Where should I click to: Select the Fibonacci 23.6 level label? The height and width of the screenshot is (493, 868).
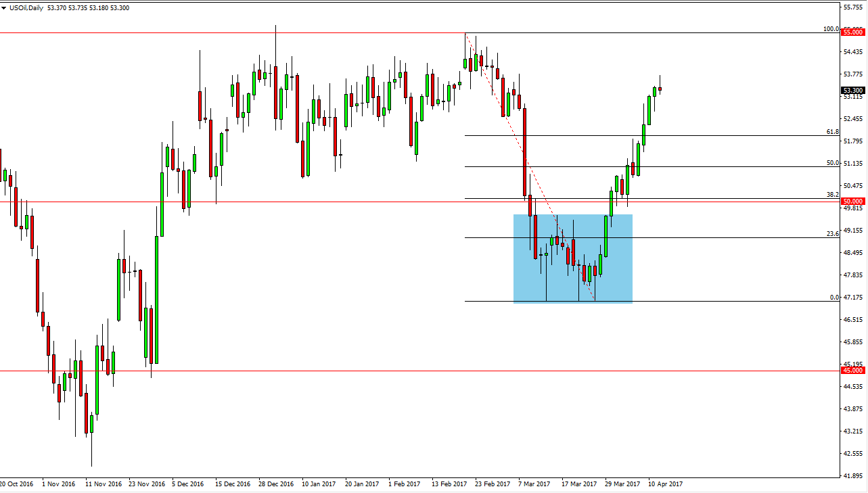pos(832,233)
